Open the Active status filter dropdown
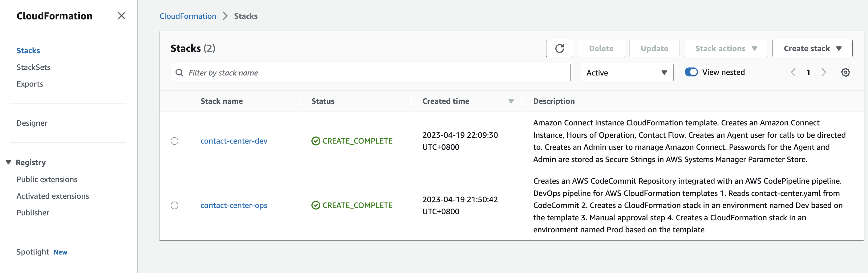Image resolution: width=868 pixels, height=273 pixels. coord(627,73)
